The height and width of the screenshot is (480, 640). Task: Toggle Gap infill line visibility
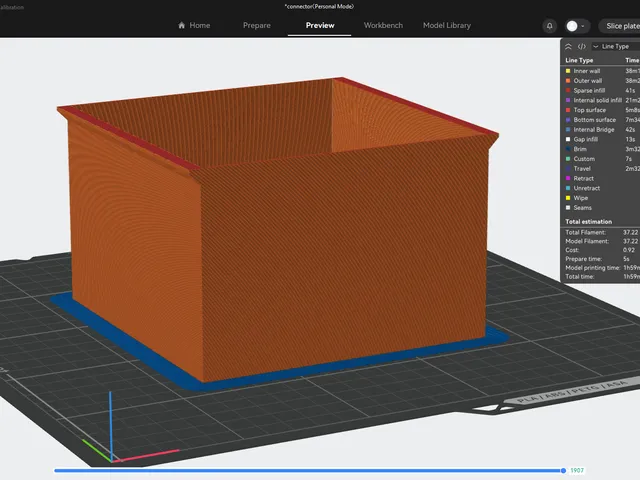(602, 140)
